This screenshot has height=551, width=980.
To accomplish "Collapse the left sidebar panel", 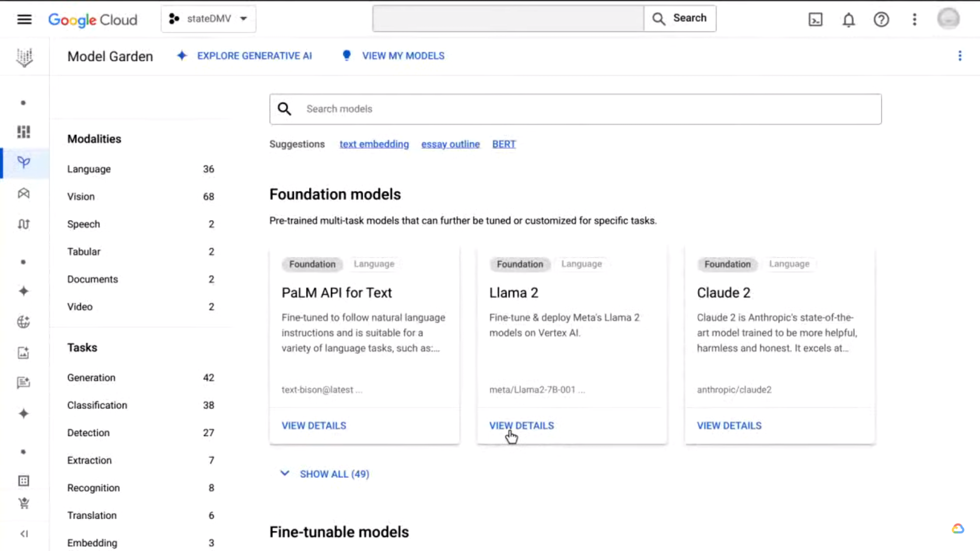I will point(24,534).
